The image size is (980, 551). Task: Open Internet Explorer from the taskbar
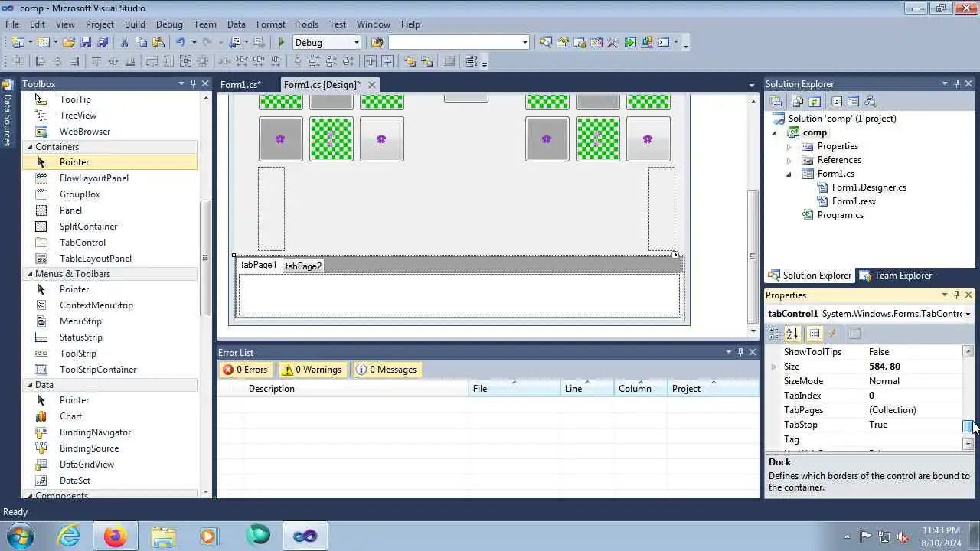(x=69, y=536)
